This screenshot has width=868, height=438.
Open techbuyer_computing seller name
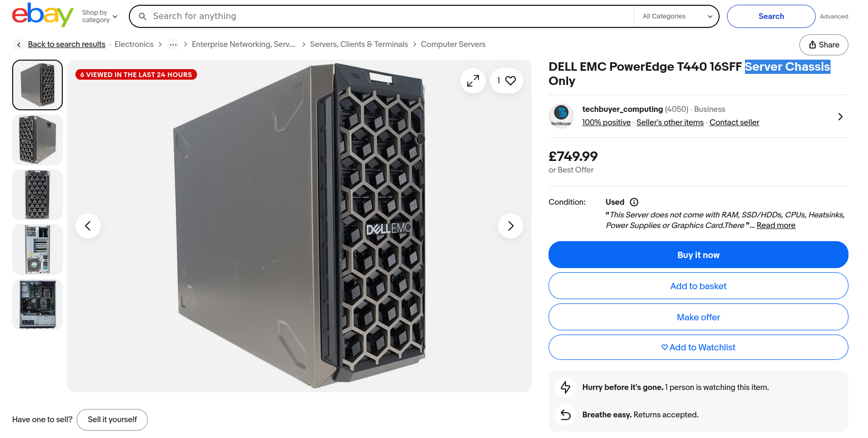[622, 109]
